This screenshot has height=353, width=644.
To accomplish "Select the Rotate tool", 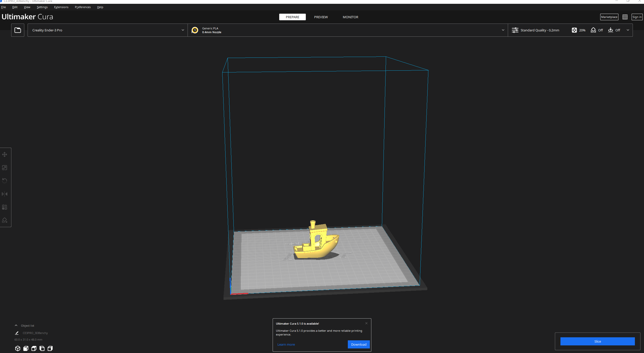I will click(5, 181).
